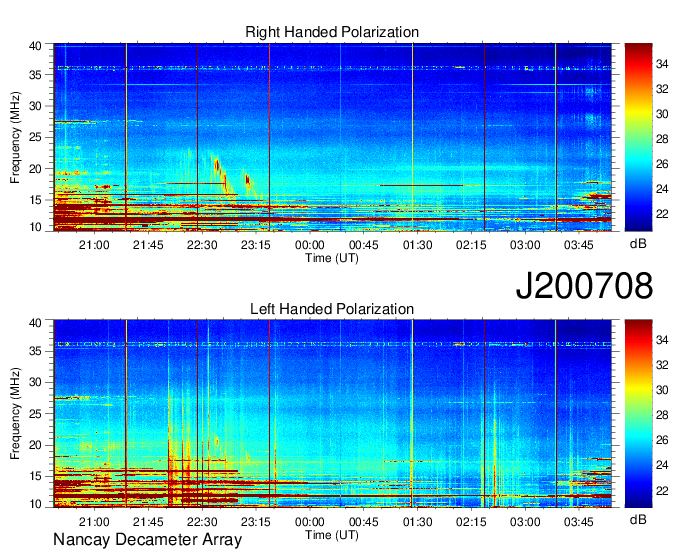Viewport: 680px width, 552px height.
Task: Click "03:00" time tick of Left Handed plot
Action: pyautogui.click(x=525, y=521)
